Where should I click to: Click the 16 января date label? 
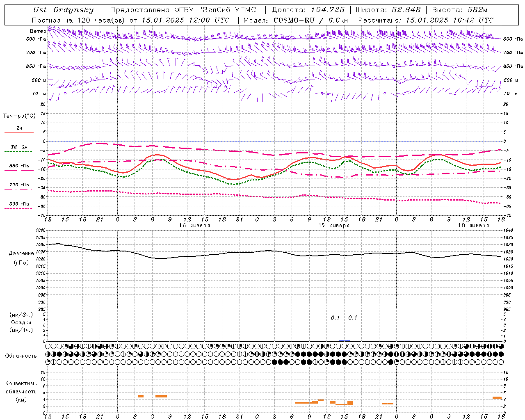(194, 226)
